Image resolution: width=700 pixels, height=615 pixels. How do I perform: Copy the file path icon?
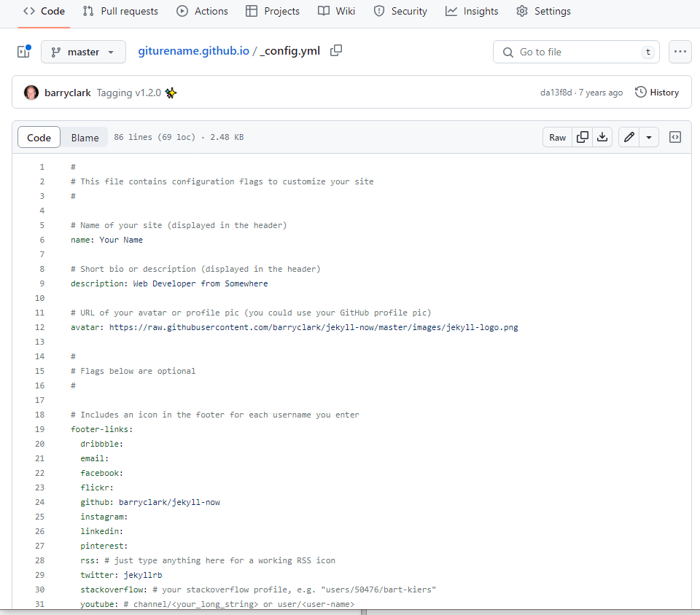(x=336, y=51)
